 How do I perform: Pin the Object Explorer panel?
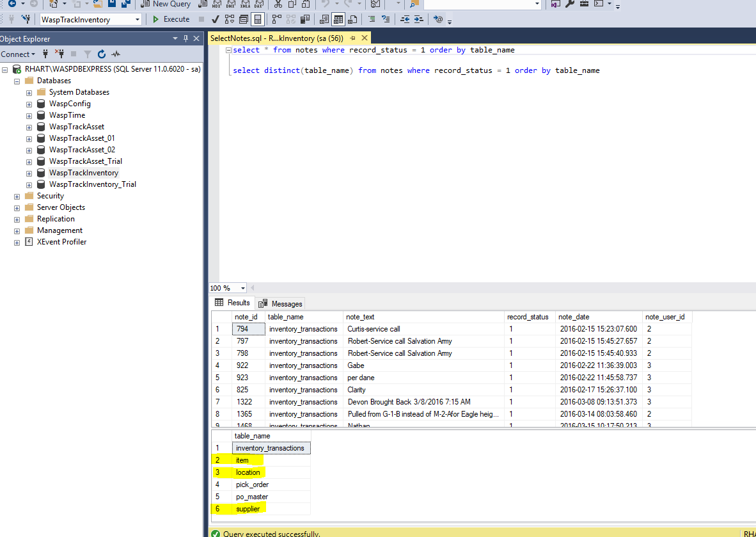click(x=185, y=38)
